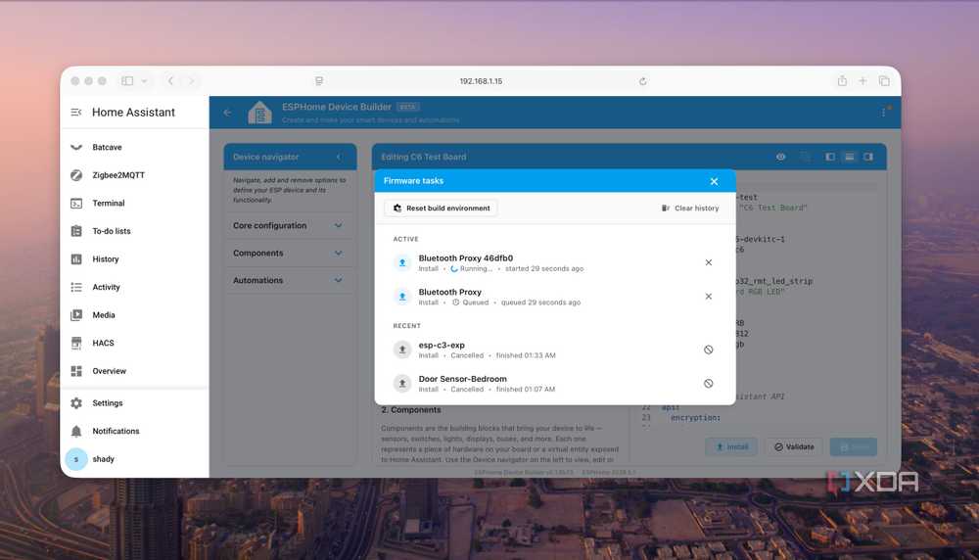Switch to left-pane editor layout
This screenshot has width=979, height=560.
coord(830,158)
